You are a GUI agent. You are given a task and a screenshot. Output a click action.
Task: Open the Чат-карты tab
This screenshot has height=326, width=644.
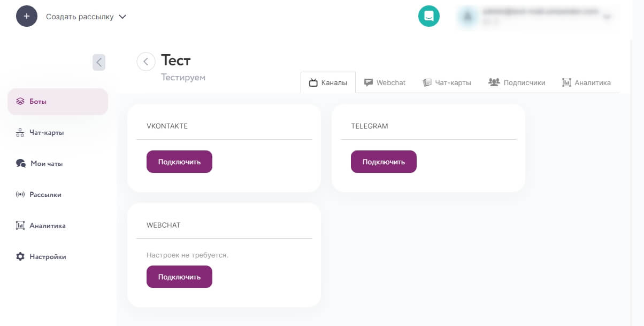447,82
